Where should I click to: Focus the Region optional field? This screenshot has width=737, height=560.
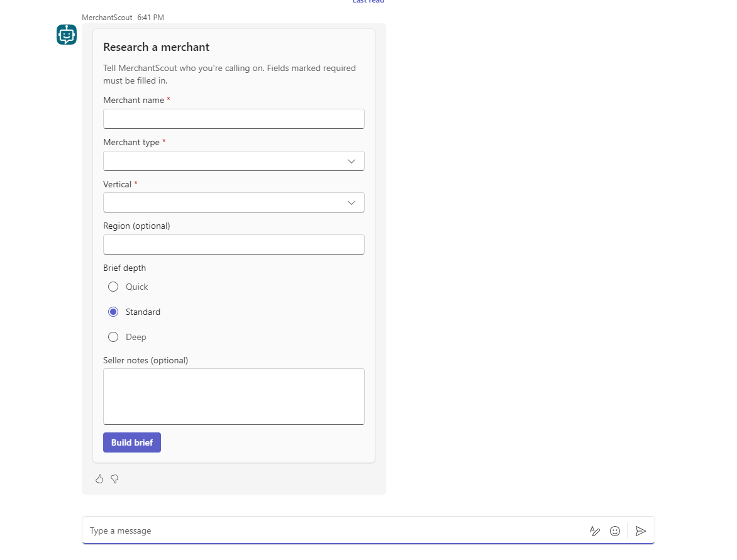coord(233,244)
